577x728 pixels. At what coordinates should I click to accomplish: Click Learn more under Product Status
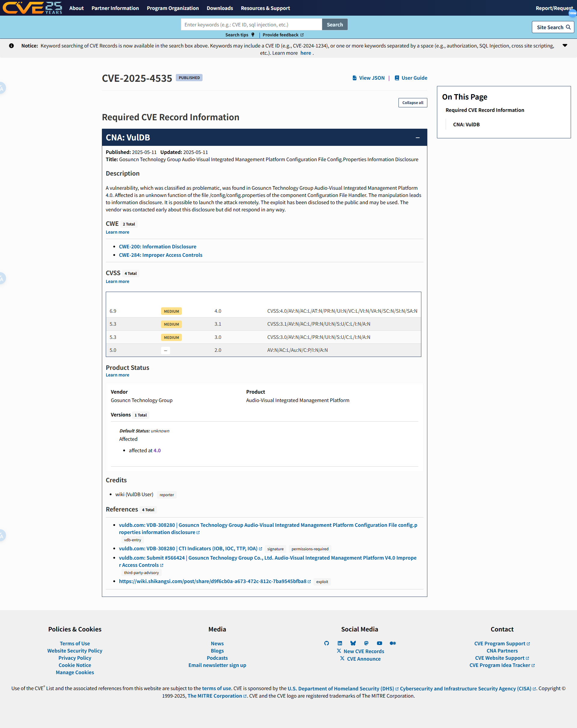click(x=118, y=375)
